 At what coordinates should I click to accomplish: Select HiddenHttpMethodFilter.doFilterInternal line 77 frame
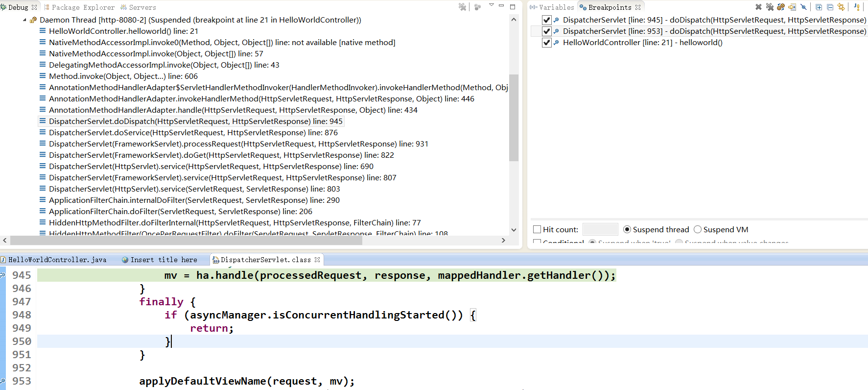click(235, 222)
